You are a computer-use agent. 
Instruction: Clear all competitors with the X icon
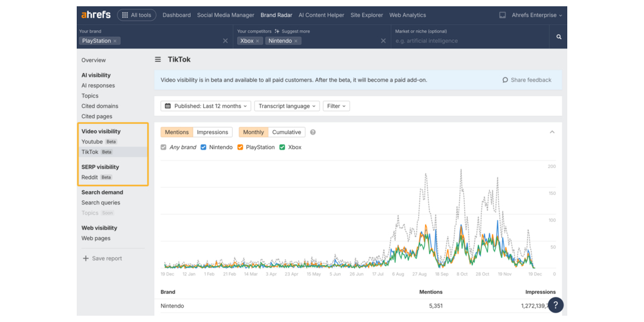384,41
